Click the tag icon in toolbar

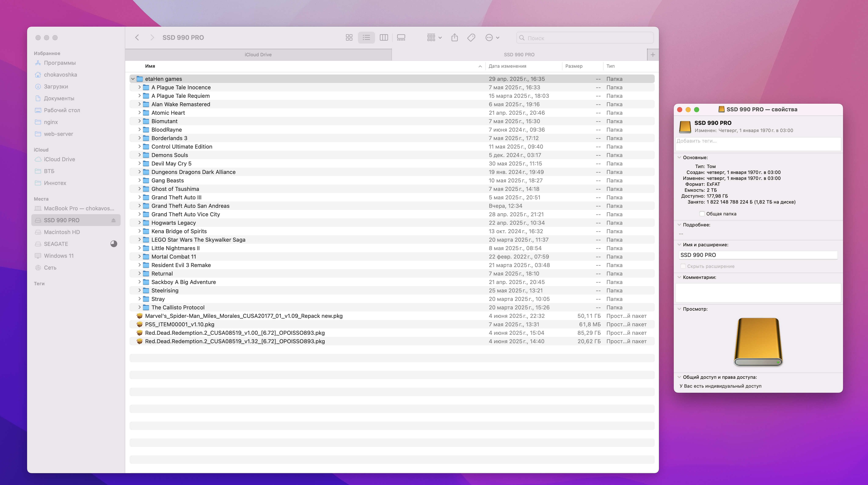[471, 38]
